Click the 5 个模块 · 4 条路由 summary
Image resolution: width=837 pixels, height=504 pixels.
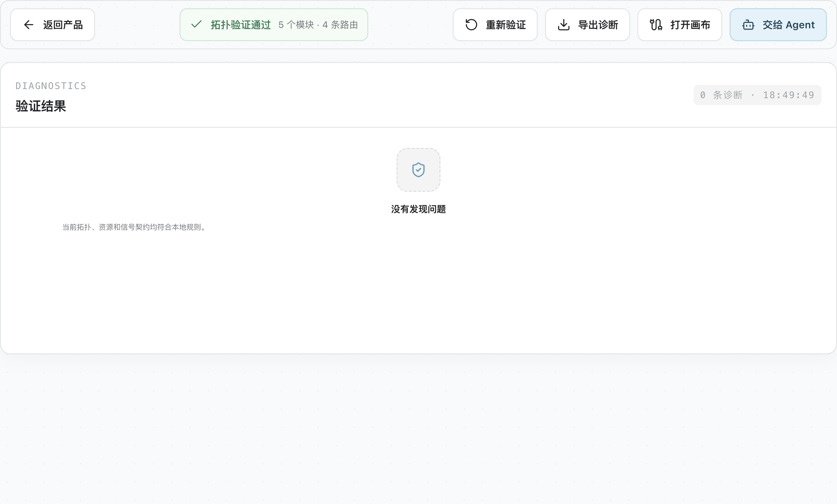(x=318, y=25)
